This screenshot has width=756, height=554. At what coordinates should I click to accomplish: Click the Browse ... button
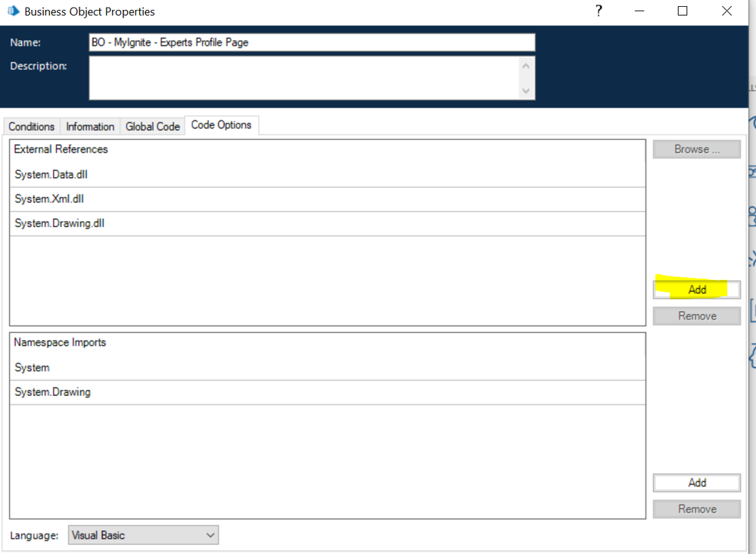pos(697,149)
